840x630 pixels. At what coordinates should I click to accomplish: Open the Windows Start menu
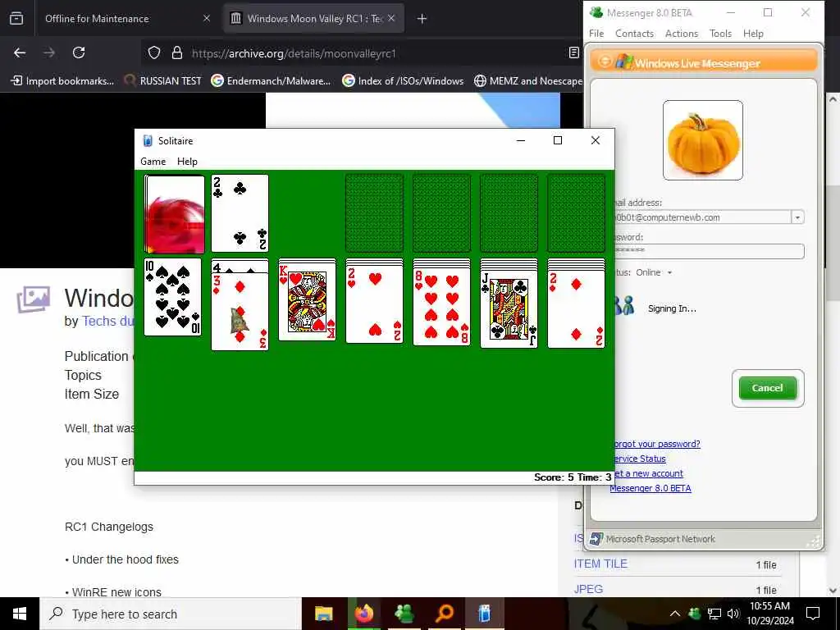[20, 614]
